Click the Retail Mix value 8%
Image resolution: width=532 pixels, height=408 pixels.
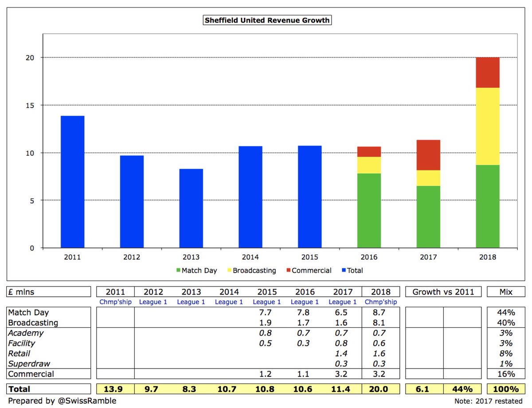(x=506, y=353)
